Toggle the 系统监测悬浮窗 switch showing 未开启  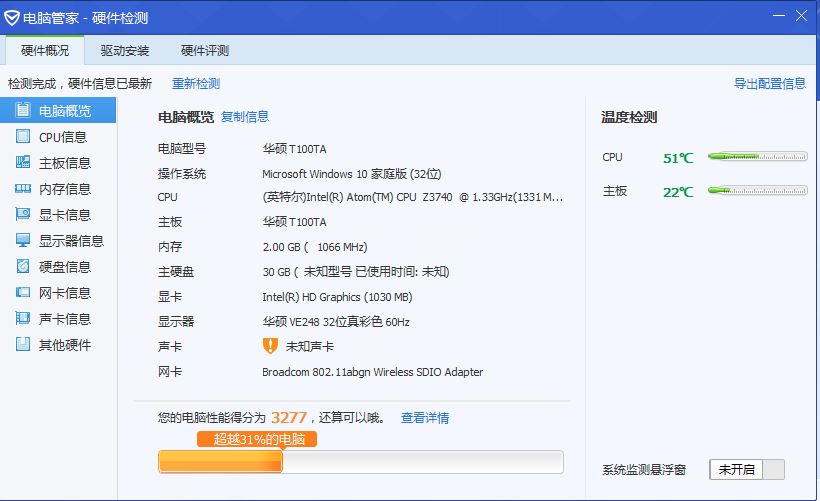pos(747,469)
